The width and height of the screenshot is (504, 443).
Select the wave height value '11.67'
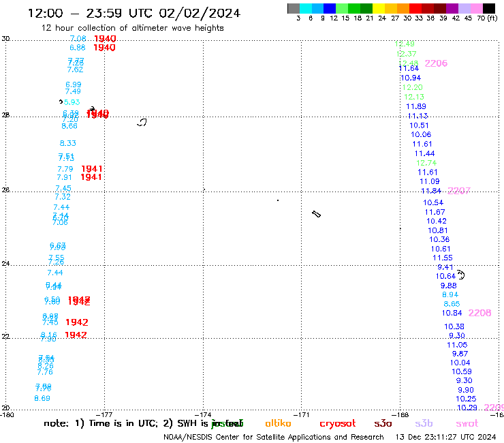point(435,213)
